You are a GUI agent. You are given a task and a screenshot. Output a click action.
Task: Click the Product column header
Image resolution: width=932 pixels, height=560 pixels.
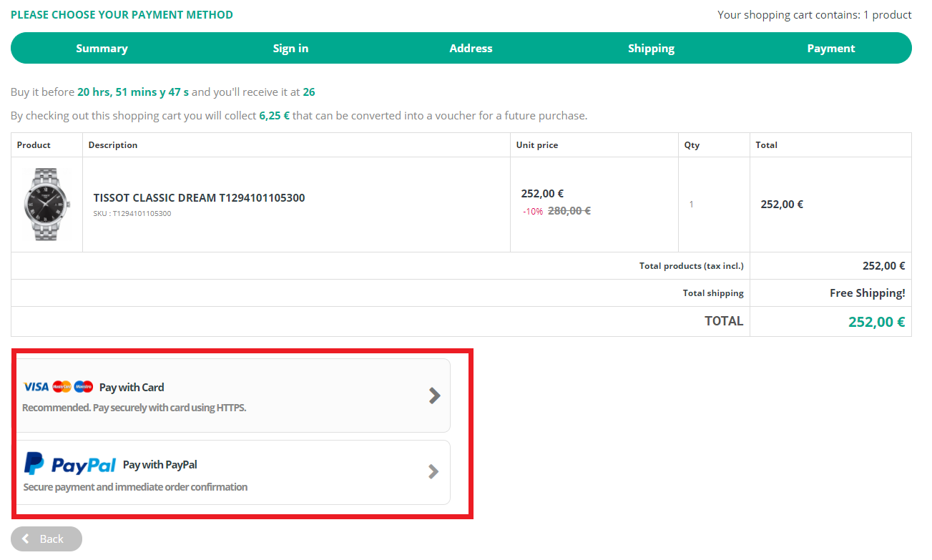click(34, 144)
